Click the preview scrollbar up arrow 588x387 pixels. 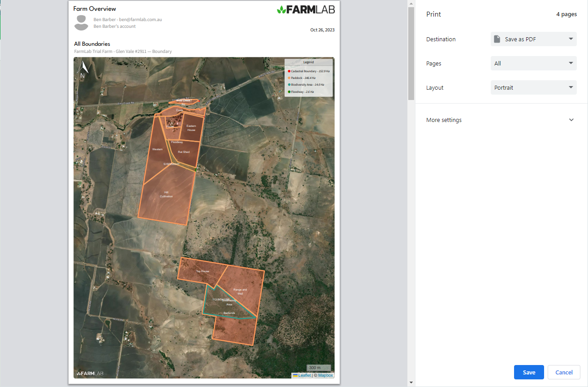click(411, 4)
